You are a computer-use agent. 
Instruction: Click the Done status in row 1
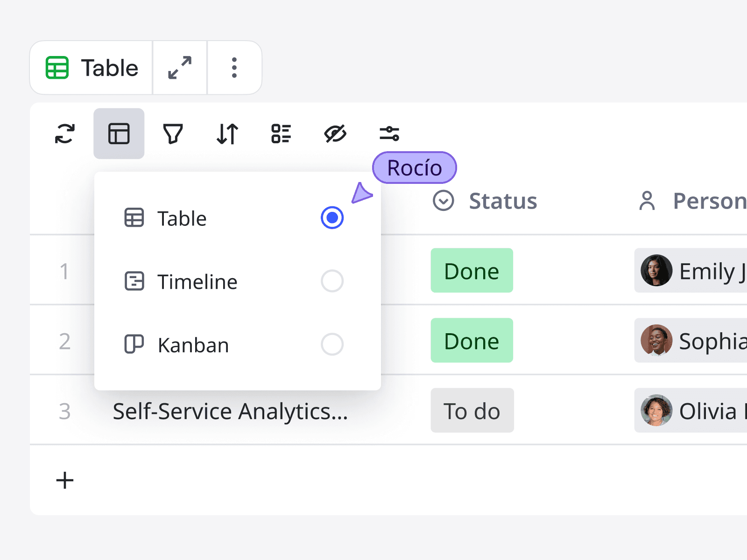[472, 271]
